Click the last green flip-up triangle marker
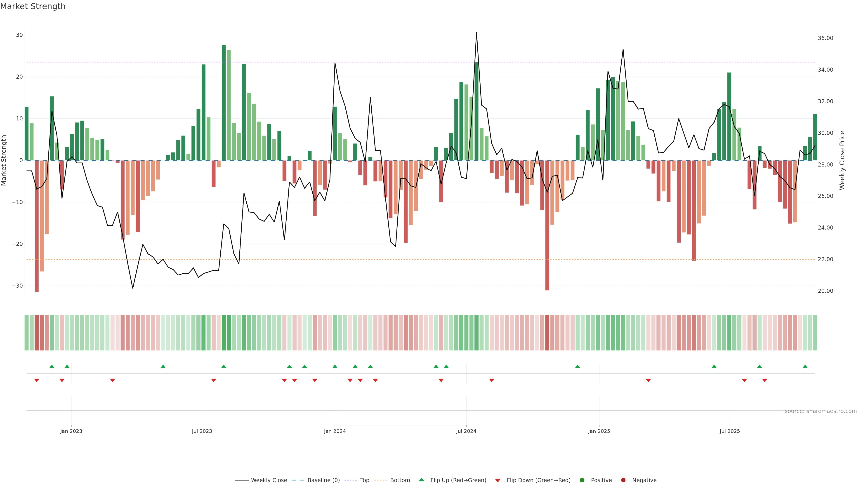 click(805, 366)
